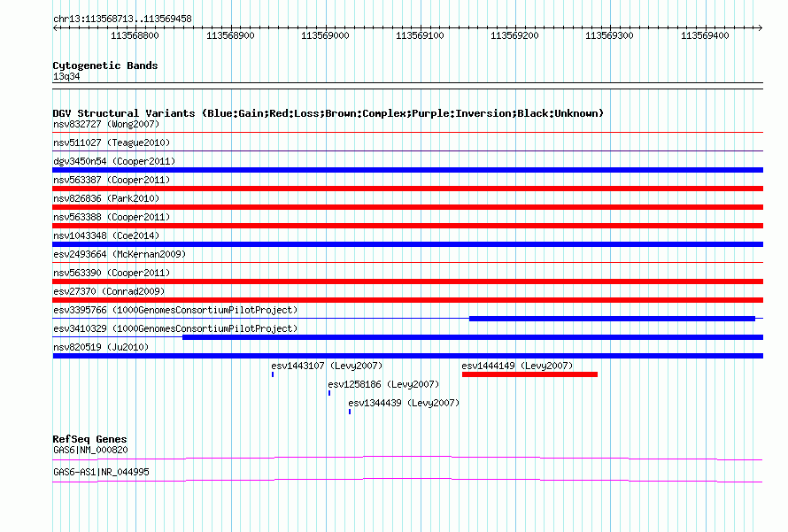Click the red nsv826836 loss bar
Screen dimensions: 788x532
coord(407,207)
